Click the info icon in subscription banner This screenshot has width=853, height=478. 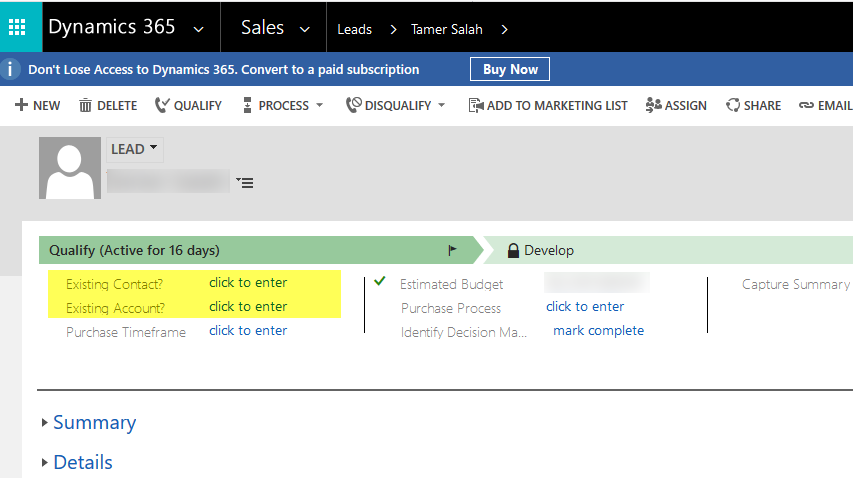pos(10,69)
